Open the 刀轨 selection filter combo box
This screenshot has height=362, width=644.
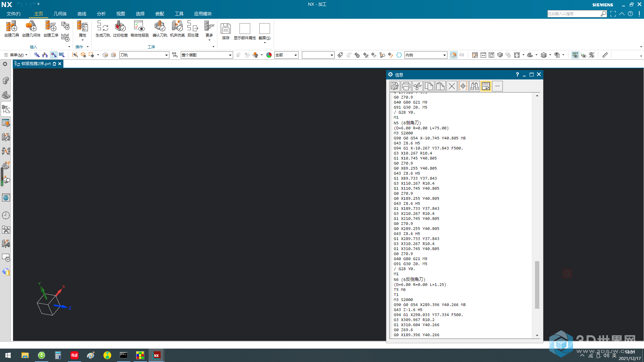[x=144, y=55]
